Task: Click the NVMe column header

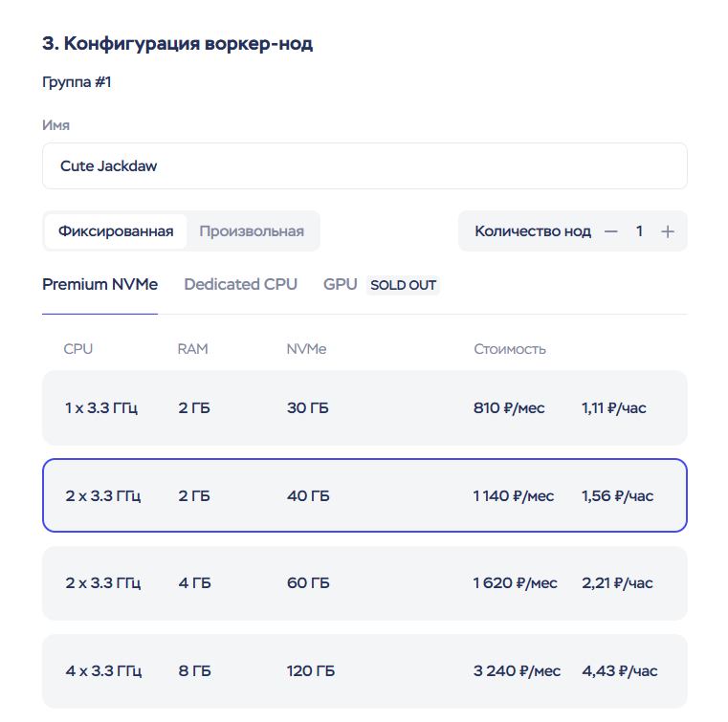Action: click(306, 349)
